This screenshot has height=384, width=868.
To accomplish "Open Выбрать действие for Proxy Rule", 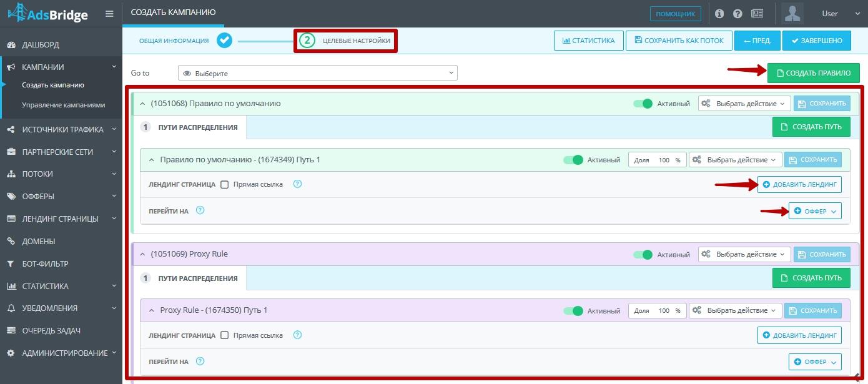I will [x=744, y=254].
